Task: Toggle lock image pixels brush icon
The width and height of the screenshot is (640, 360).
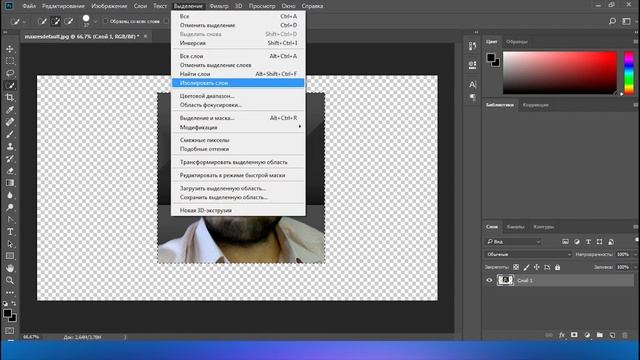Action: click(x=526, y=267)
